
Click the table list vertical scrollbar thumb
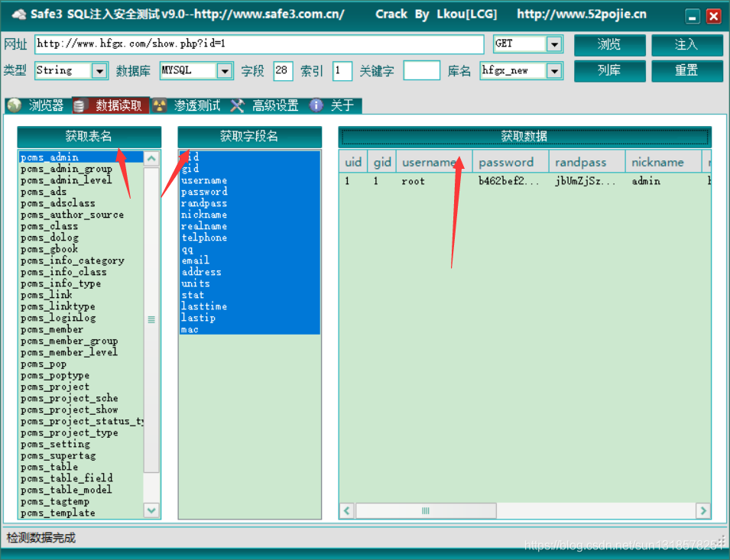tap(151, 320)
